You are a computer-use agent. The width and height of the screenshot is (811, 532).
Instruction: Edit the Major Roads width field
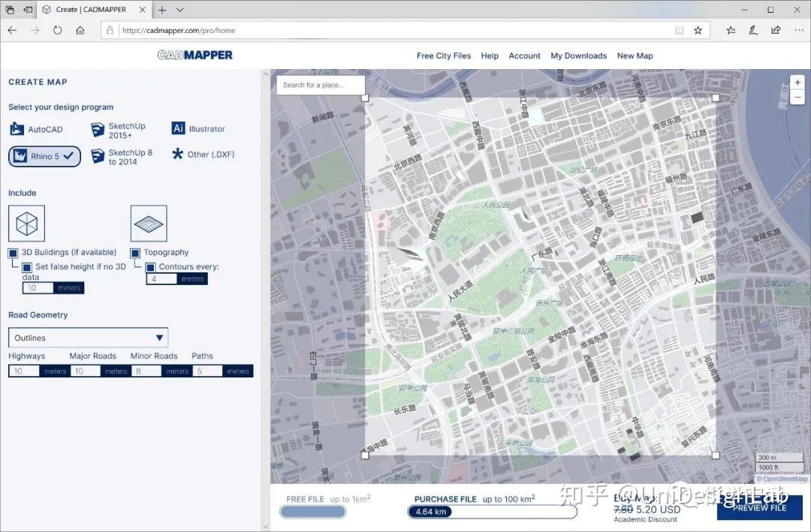[85, 371]
